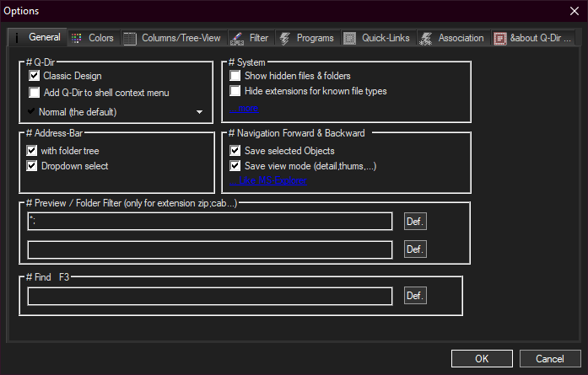Switch to the Association tab
The height and width of the screenshot is (375, 588).
(x=452, y=38)
